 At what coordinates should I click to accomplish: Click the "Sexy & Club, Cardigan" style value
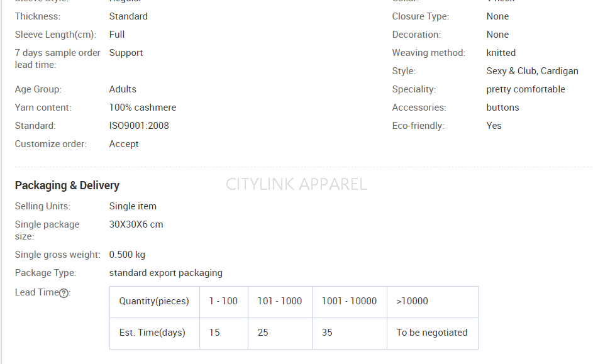[x=532, y=71]
